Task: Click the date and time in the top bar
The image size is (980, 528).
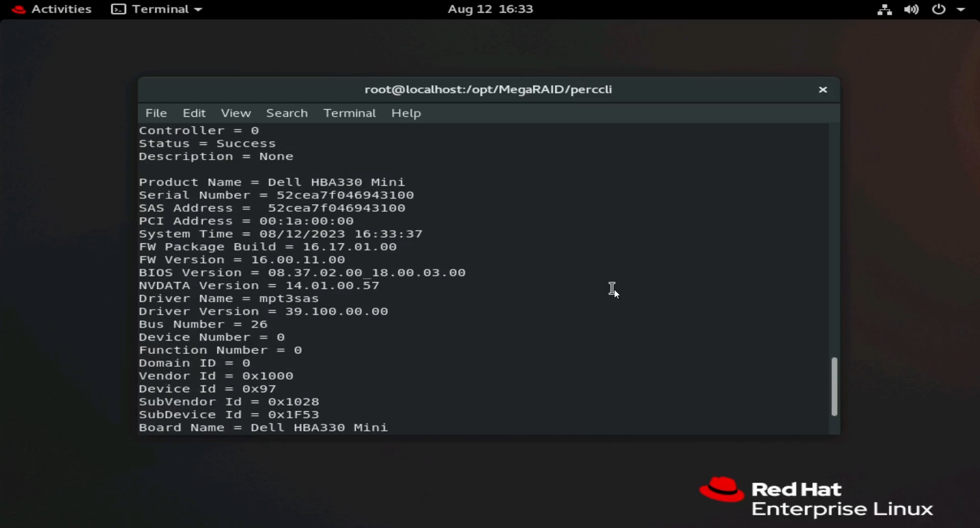Action: coord(489,9)
